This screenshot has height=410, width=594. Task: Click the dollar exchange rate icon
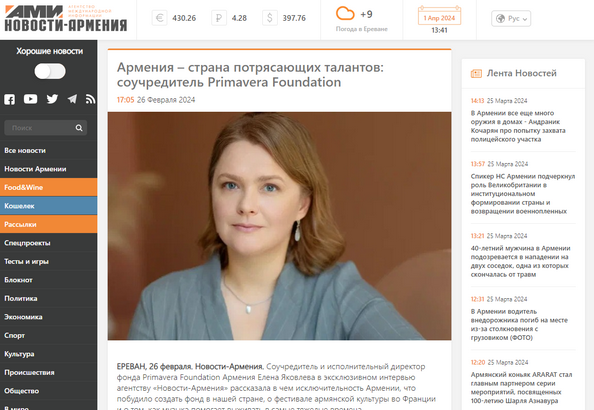tap(269, 18)
